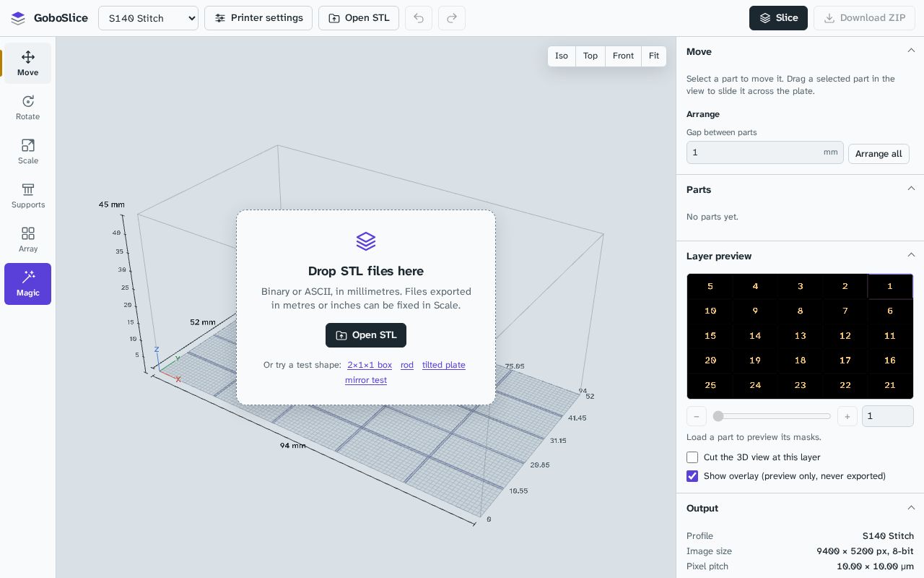Screen dimensions: 924x578
Task: Open Printer settings
Action: pyautogui.click(x=258, y=18)
